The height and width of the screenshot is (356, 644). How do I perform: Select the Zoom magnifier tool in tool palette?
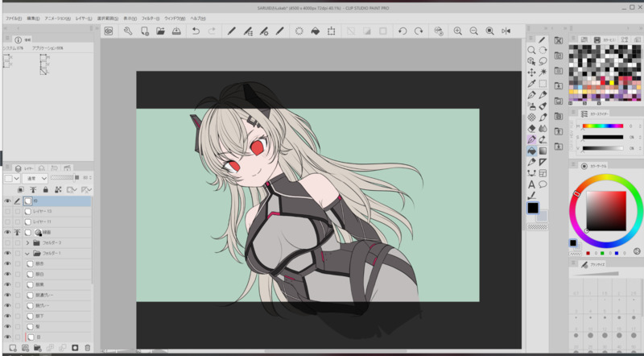pyautogui.click(x=531, y=50)
